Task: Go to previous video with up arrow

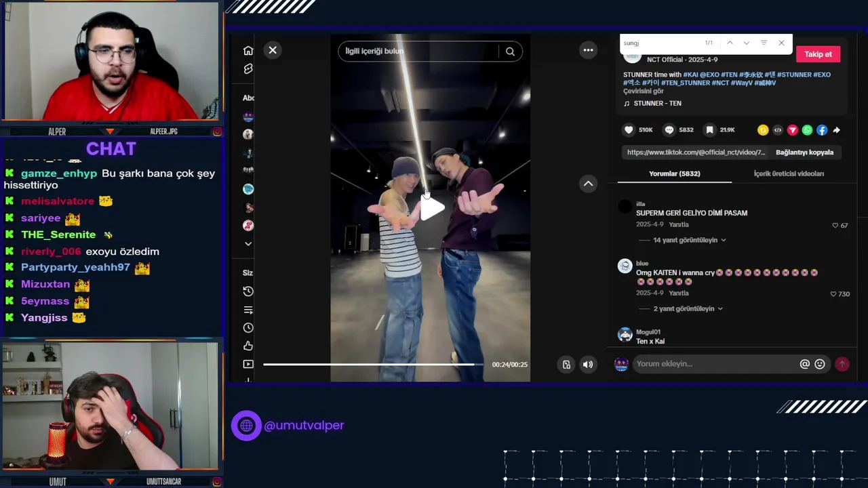Action: point(588,184)
